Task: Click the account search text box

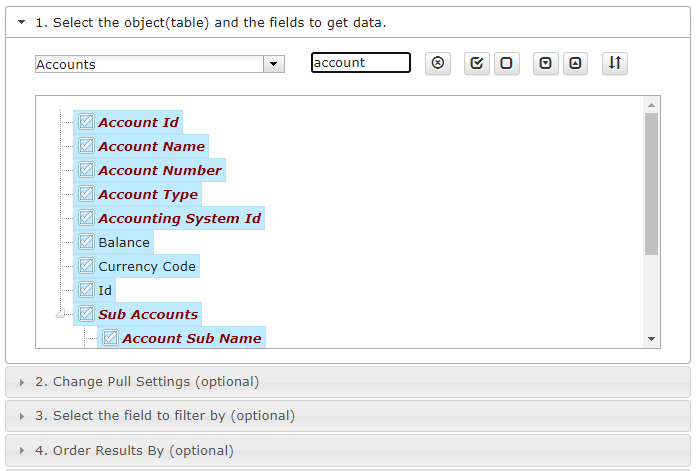Action: coord(361,63)
